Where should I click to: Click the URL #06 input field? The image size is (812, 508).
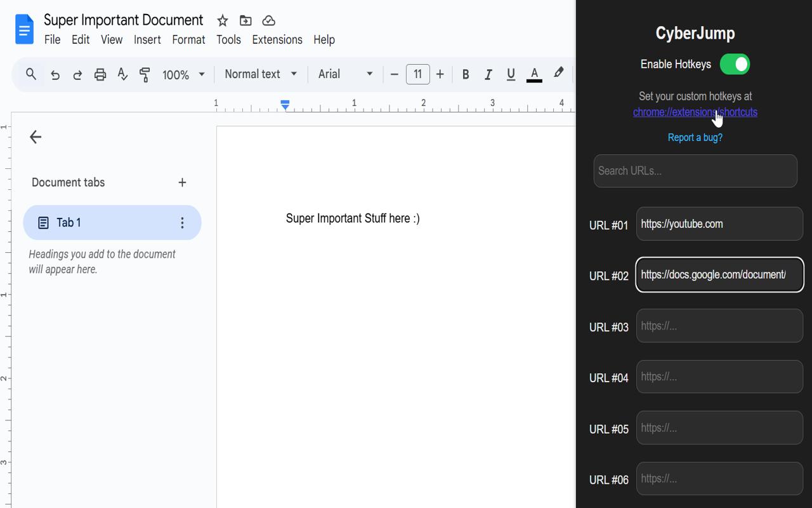coord(719,478)
